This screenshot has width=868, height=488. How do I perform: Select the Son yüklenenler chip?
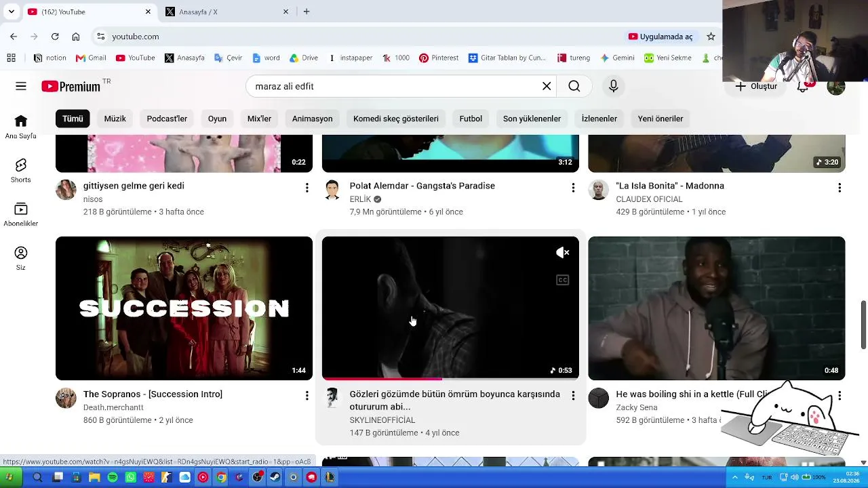click(x=532, y=119)
